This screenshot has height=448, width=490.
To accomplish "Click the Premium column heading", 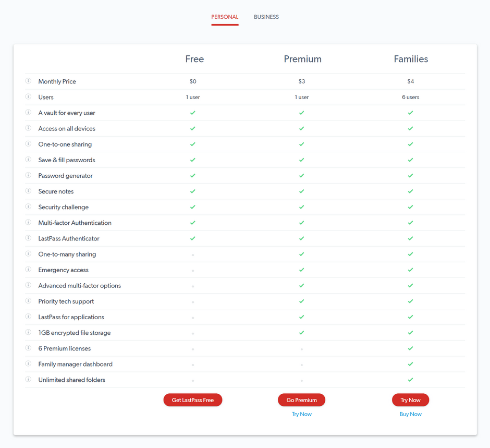I will click(x=302, y=59).
